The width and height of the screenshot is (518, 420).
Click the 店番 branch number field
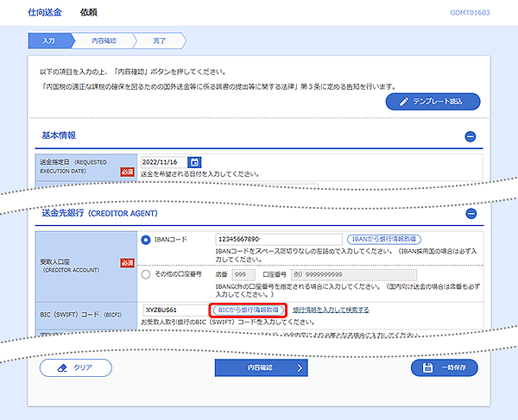tap(243, 274)
